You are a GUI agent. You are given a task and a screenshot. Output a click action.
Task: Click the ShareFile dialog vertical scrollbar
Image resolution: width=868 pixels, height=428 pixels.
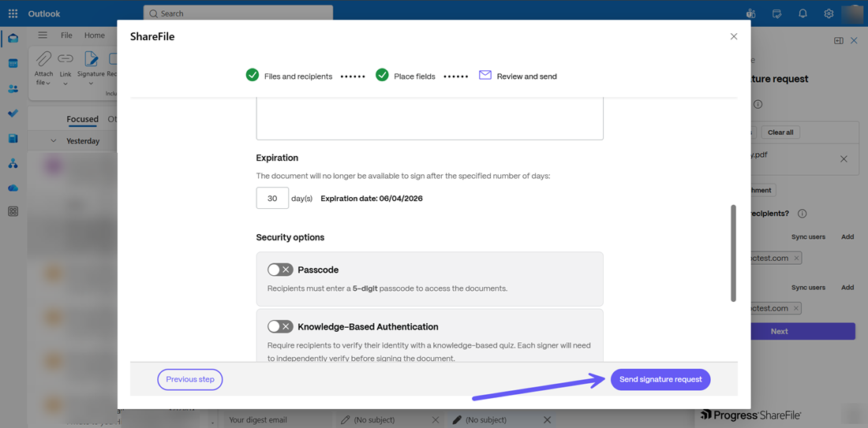tap(734, 253)
